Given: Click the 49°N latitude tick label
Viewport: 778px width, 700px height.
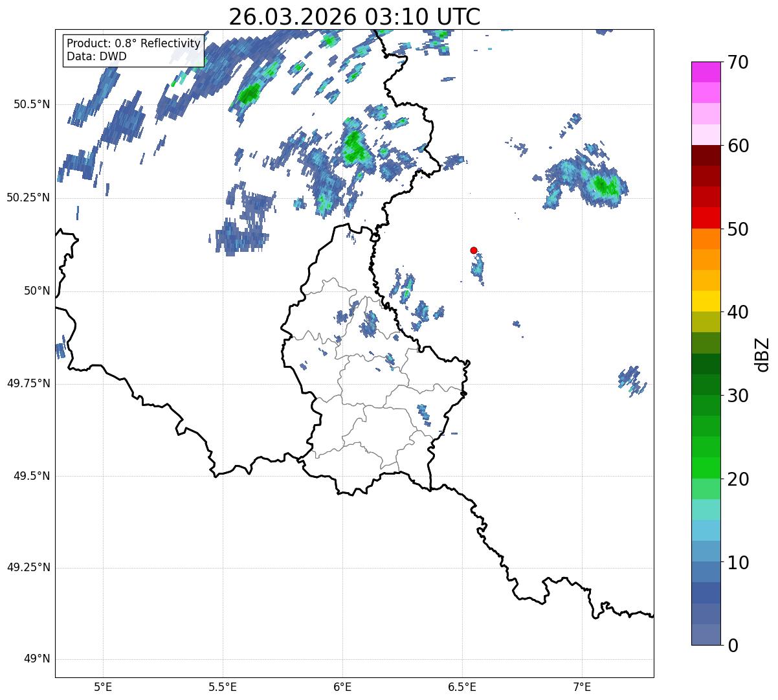Looking at the screenshot, I should coord(37,659).
